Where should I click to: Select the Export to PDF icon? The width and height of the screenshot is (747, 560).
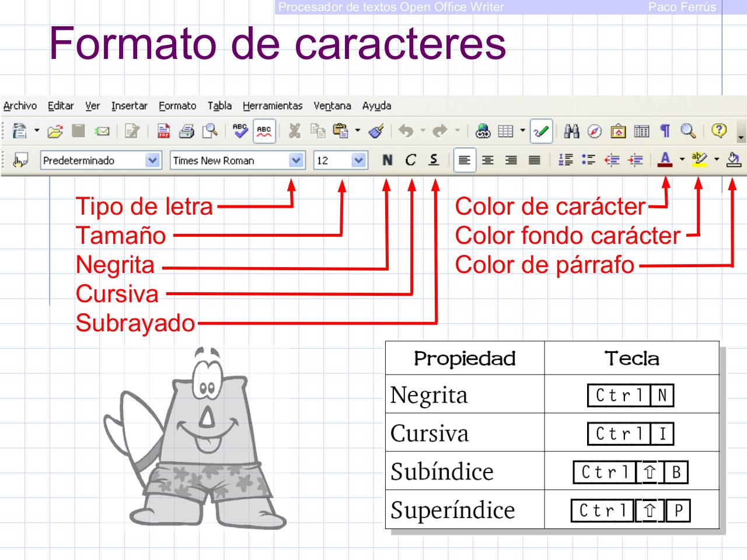point(165,131)
